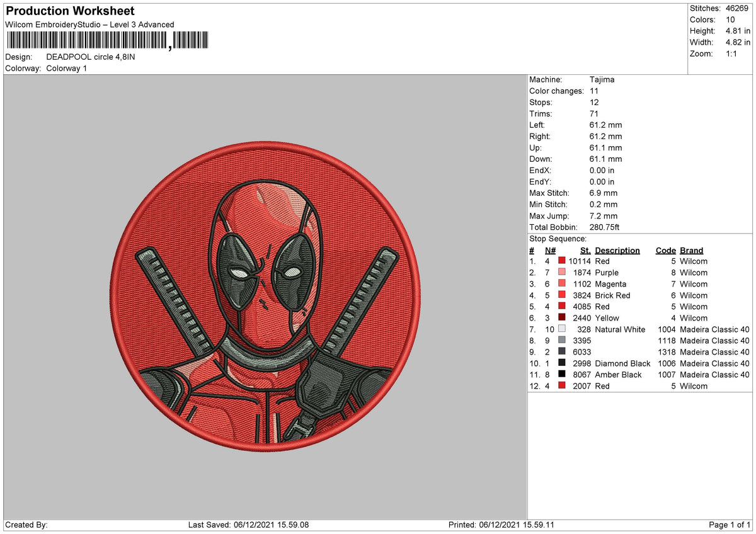Click the Brick Red color swatch
This screenshot has height=534, width=756.
pyautogui.click(x=561, y=295)
